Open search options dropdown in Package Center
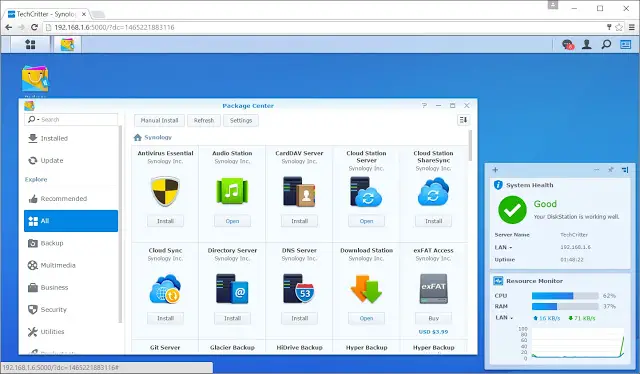The width and height of the screenshot is (640, 374). click(x=33, y=120)
